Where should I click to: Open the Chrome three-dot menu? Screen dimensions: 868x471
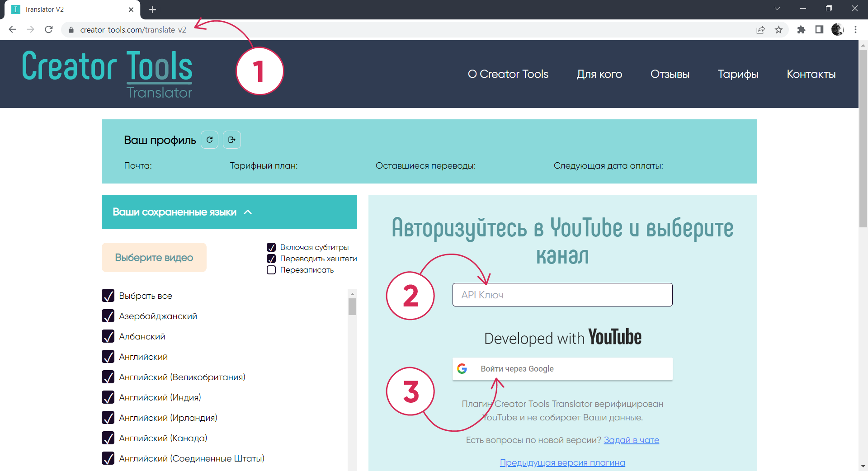pyautogui.click(x=855, y=30)
